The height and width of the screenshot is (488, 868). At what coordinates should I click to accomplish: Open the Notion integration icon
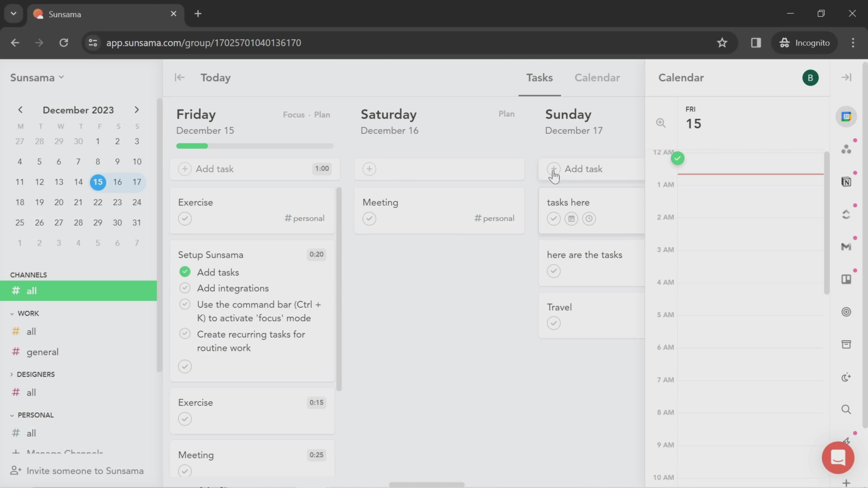point(846,181)
